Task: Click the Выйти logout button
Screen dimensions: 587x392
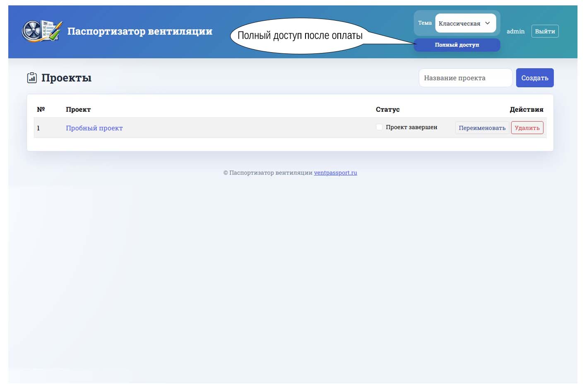Action: point(545,31)
